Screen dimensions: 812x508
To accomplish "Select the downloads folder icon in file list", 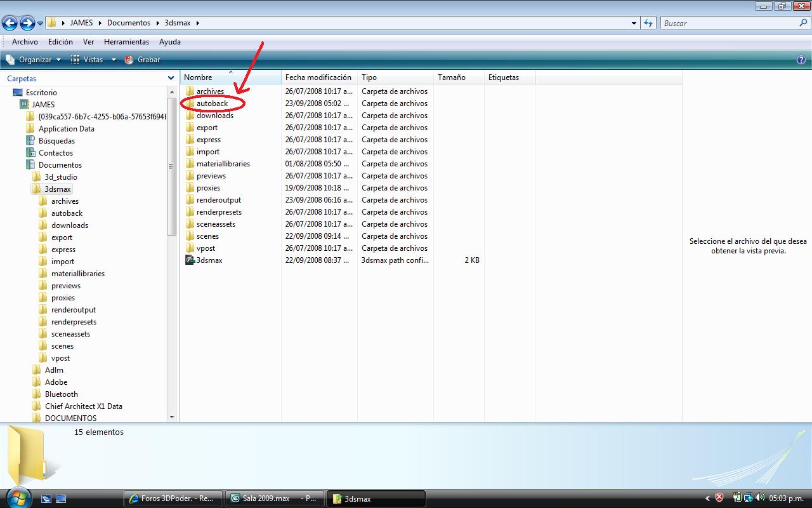I will click(190, 116).
